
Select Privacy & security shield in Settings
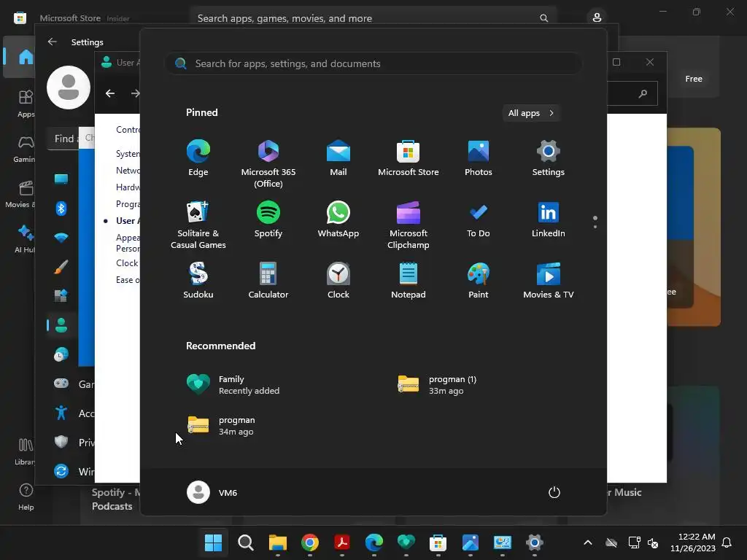pos(61,442)
